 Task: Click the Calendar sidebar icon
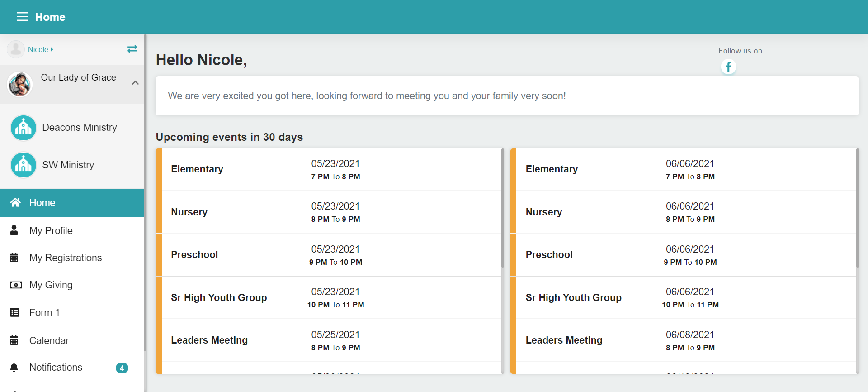[14, 340]
